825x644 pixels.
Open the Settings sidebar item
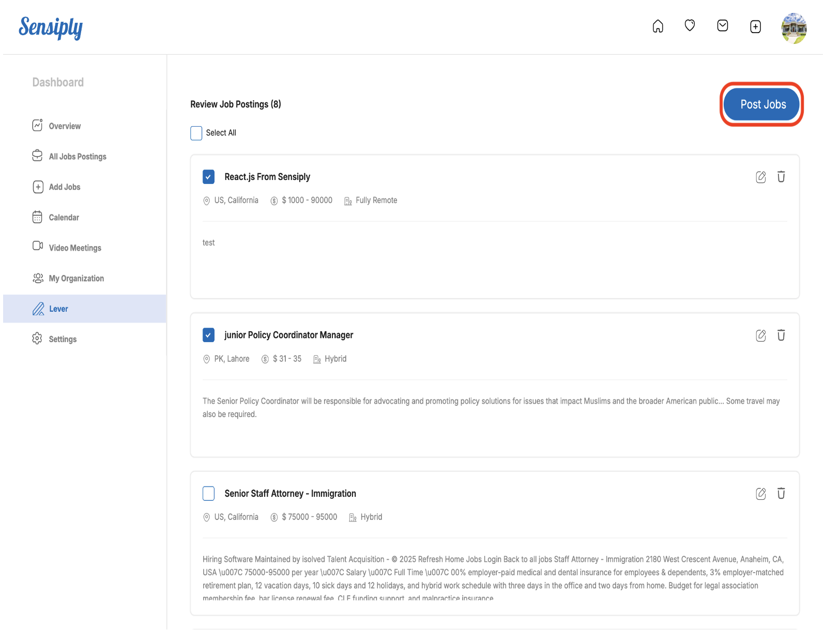point(63,340)
